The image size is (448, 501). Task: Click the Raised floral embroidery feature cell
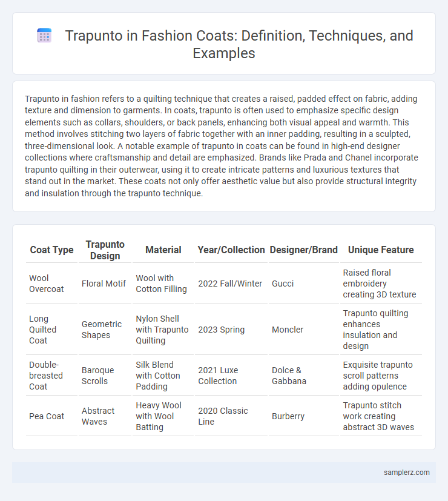[x=381, y=284]
